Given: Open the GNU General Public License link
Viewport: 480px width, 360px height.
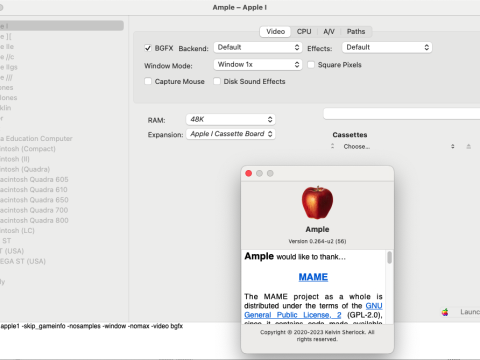Looking at the screenshot, I should [313, 310].
